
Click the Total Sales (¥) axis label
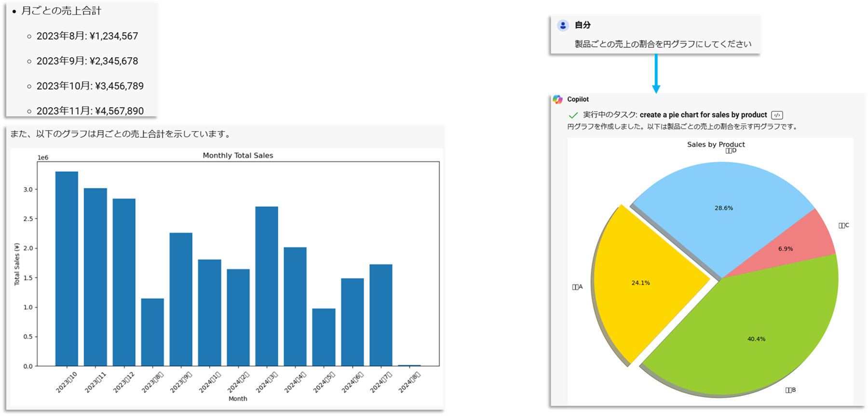coord(17,264)
